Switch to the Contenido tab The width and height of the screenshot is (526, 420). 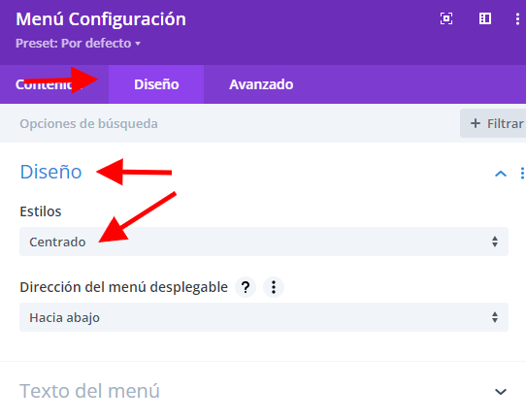pos(49,84)
